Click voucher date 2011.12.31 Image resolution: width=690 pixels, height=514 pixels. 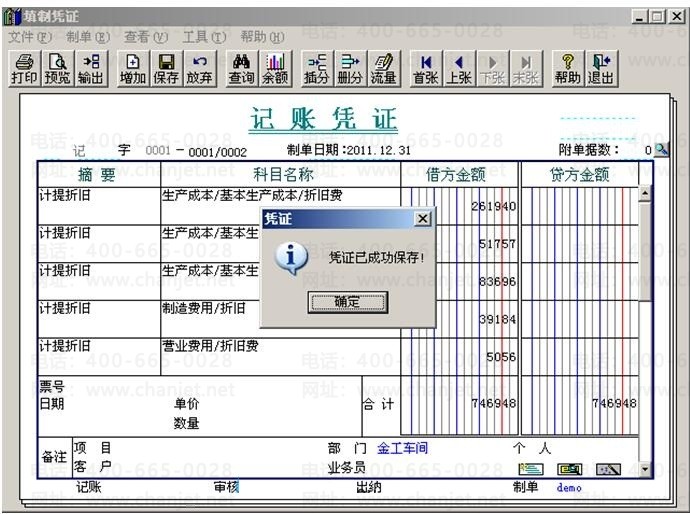point(378,151)
